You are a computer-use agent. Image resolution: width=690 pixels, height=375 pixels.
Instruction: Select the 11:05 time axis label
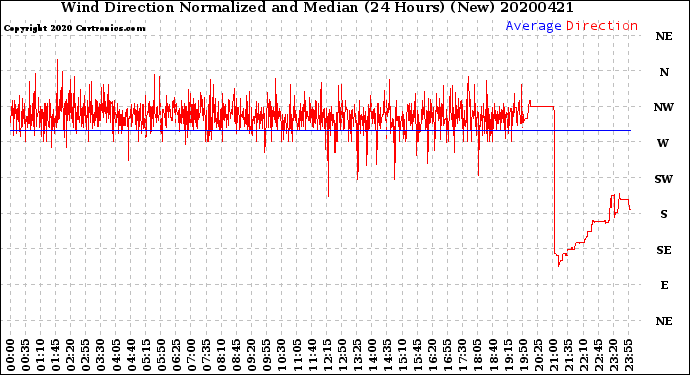pyautogui.click(x=297, y=355)
